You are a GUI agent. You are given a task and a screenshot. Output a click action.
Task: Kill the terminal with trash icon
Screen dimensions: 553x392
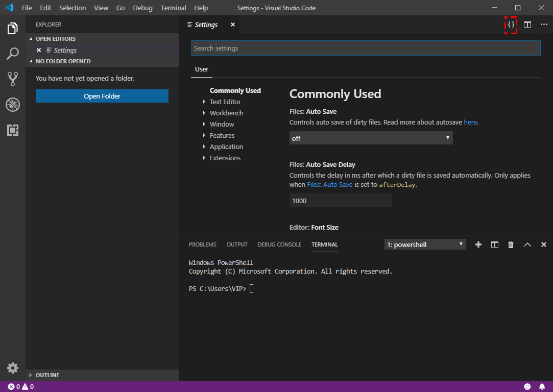click(x=511, y=244)
